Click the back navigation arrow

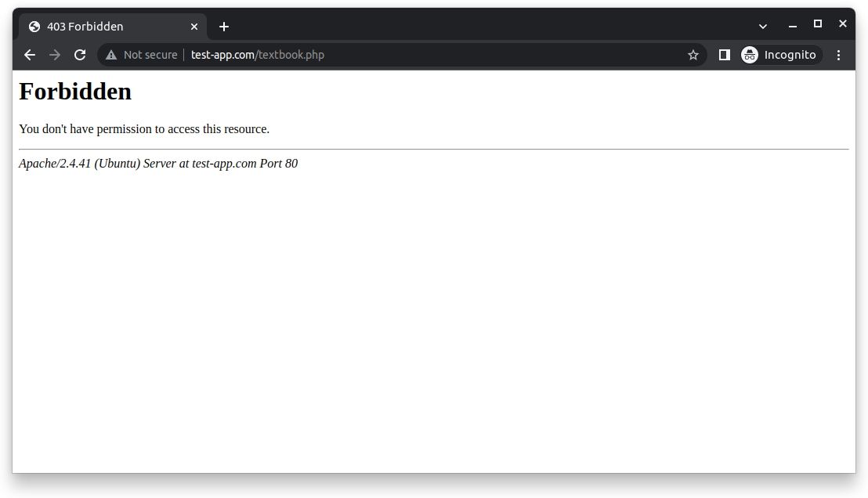click(30, 55)
